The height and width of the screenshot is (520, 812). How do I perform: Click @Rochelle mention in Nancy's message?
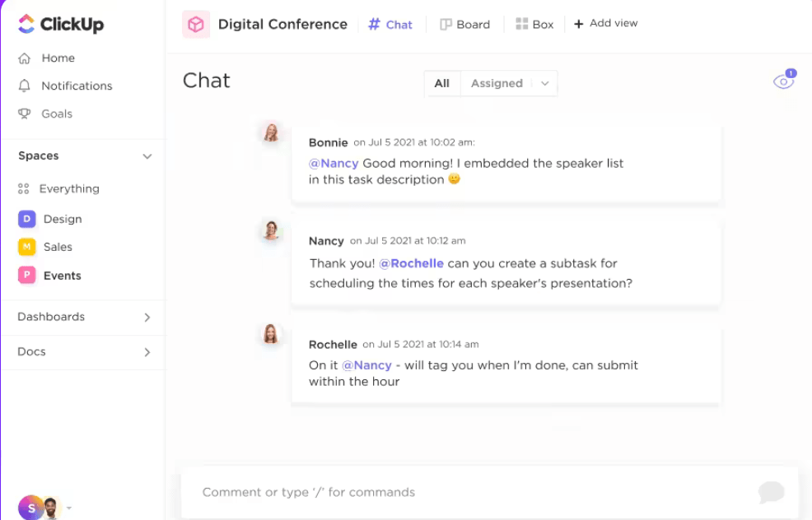pos(411,263)
